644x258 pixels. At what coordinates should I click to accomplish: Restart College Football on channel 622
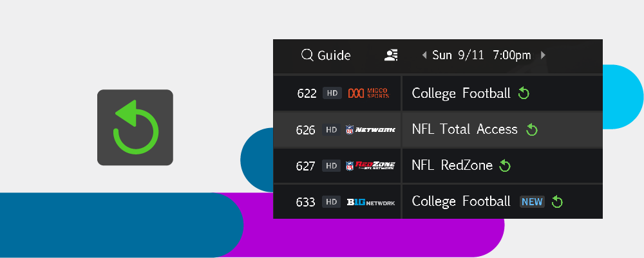point(524,93)
